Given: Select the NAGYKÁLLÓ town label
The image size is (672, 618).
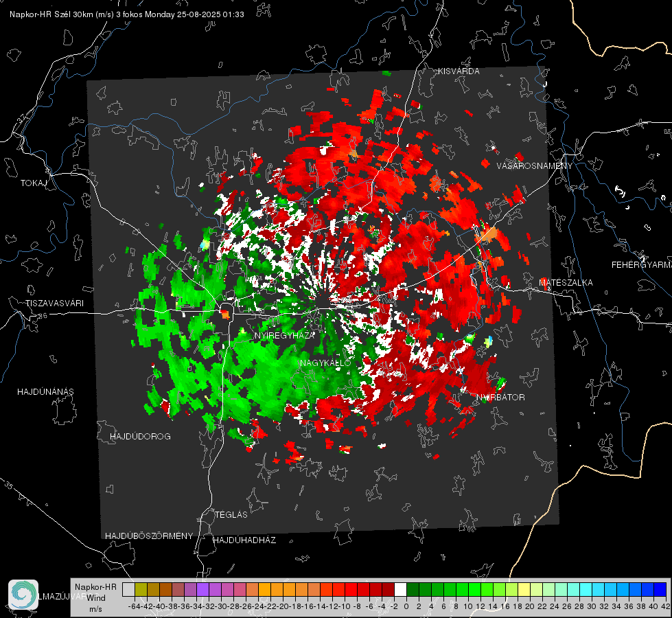Looking at the screenshot, I should [x=325, y=363].
